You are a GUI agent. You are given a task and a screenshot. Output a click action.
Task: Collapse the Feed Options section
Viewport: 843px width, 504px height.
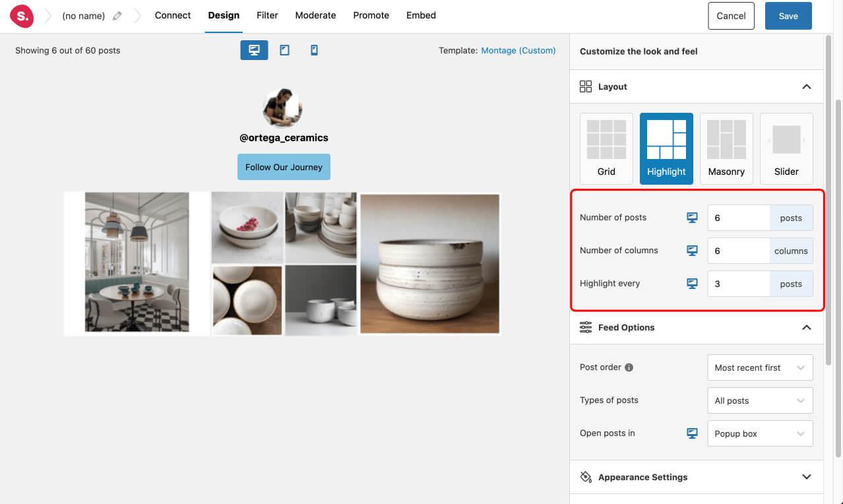pos(806,327)
